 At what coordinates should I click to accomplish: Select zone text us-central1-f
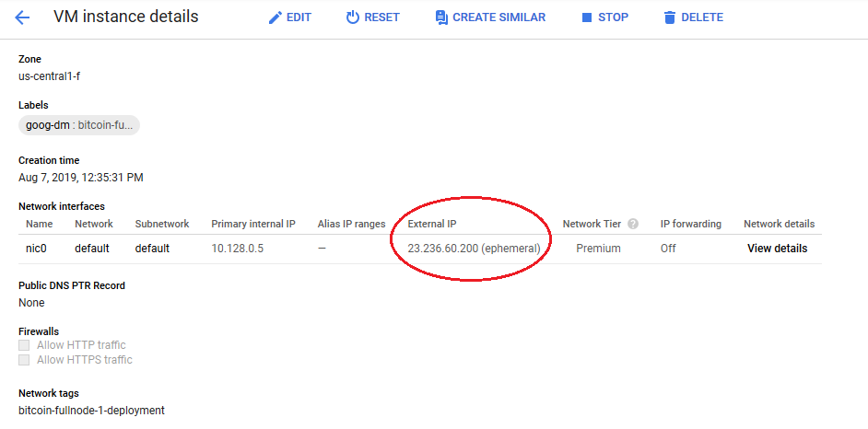[x=49, y=76]
